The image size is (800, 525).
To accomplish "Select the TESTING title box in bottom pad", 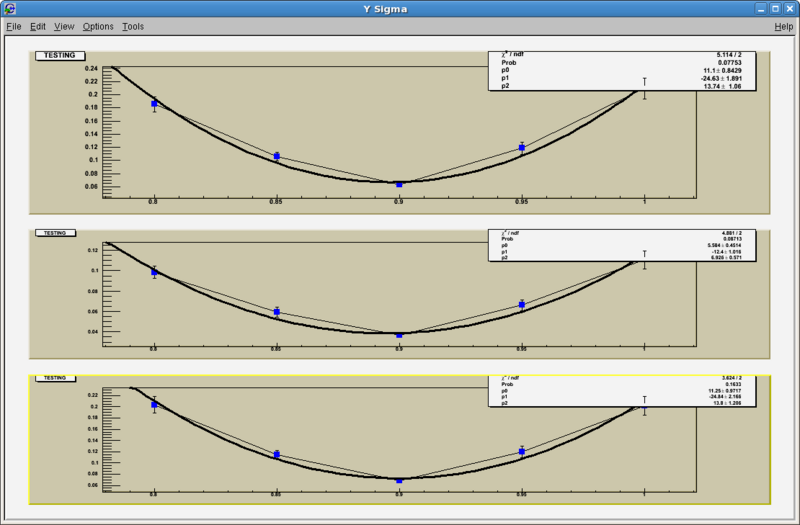I will tap(55, 378).
